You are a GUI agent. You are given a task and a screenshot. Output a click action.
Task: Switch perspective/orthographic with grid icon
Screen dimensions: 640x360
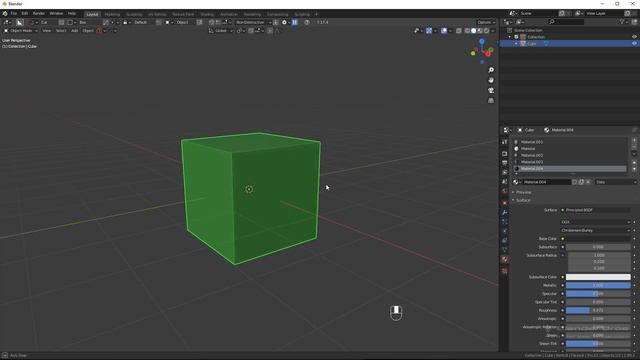pos(491,100)
